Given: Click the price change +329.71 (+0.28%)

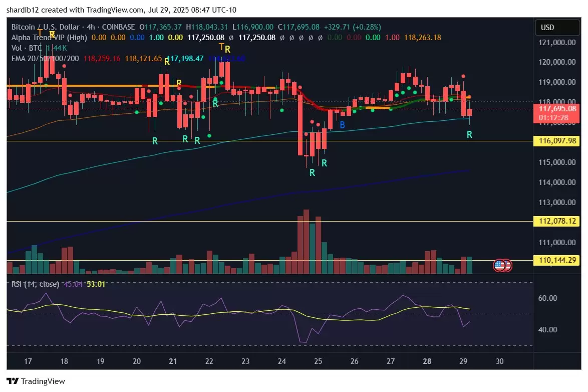Looking at the screenshot, I should click(353, 27).
